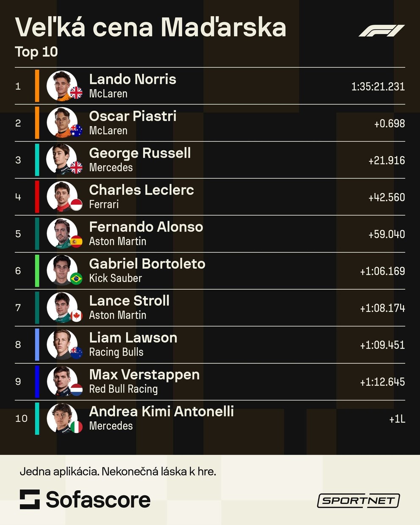The image size is (420, 525).
Task: Click the Dutch flag by Max Verstappen
Action: point(76,390)
